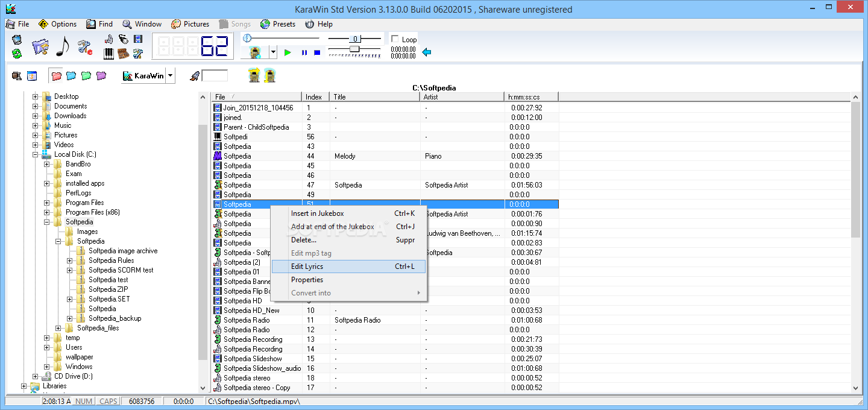Open the Help menu
Image resolution: width=868 pixels, height=410 pixels.
(319, 24)
